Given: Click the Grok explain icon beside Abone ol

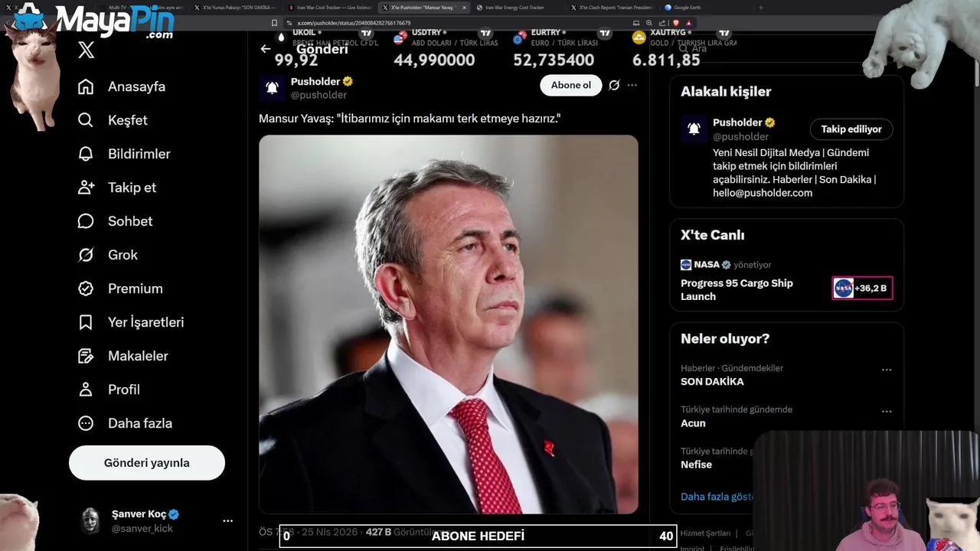Looking at the screenshot, I should [614, 85].
